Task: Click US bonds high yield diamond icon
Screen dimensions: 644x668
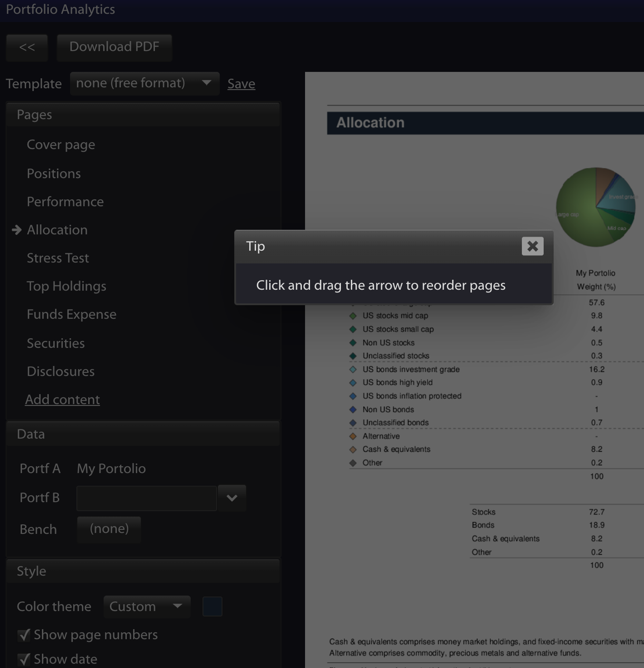Action: point(353,383)
